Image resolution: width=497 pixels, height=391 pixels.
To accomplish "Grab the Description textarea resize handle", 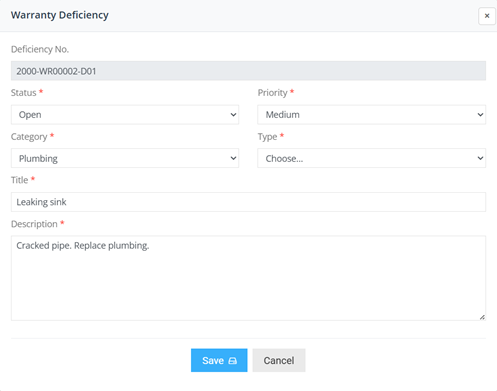I will [482, 317].
